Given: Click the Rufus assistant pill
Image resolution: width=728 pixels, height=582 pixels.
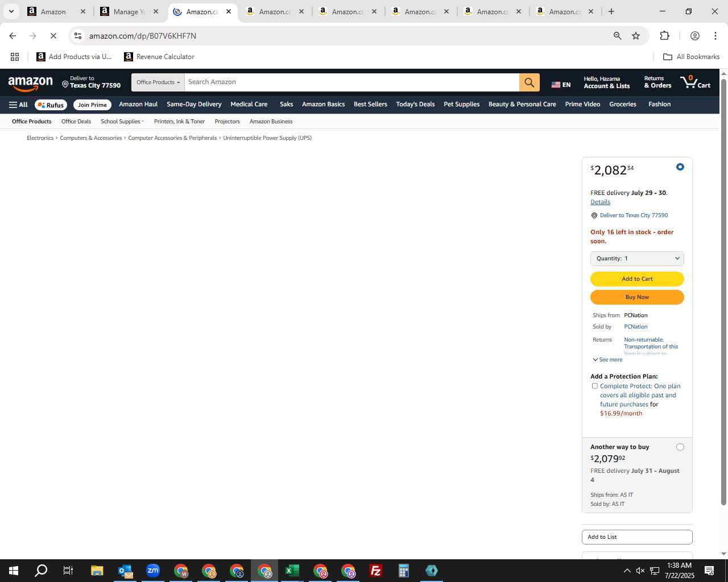Looking at the screenshot, I should tap(51, 105).
